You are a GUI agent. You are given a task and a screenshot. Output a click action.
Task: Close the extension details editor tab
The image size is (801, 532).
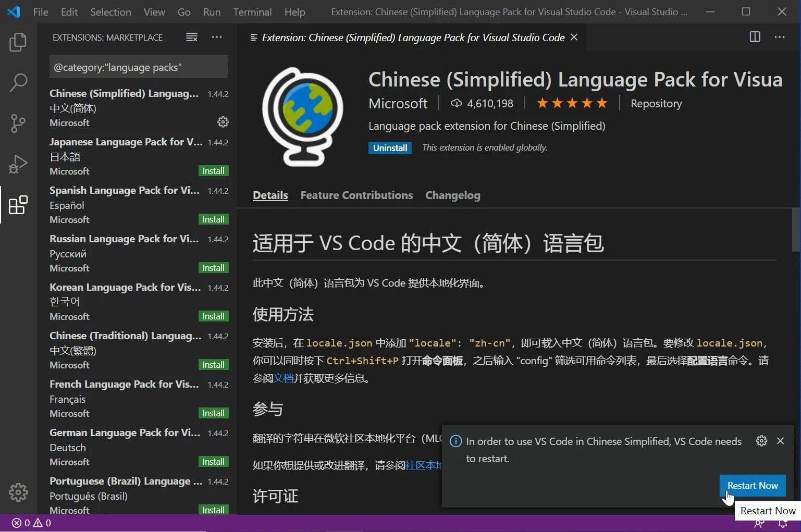pos(574,37)
